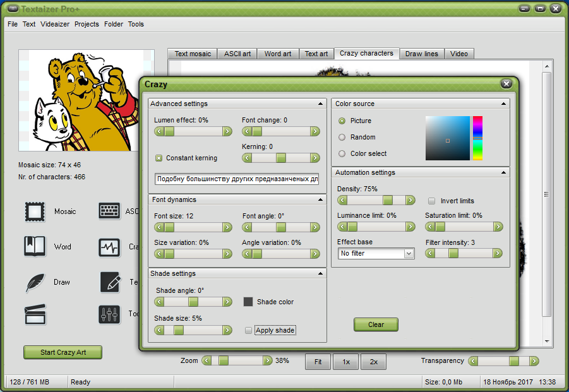
Task: Increase Shade size with right arrow
Action: (227, 330)
